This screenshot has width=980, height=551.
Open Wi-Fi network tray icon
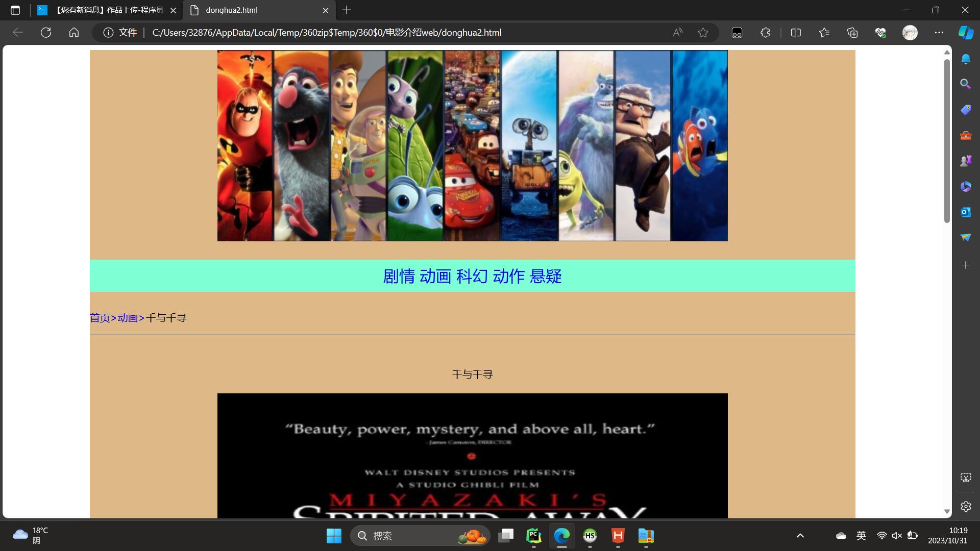coord(881,536)
